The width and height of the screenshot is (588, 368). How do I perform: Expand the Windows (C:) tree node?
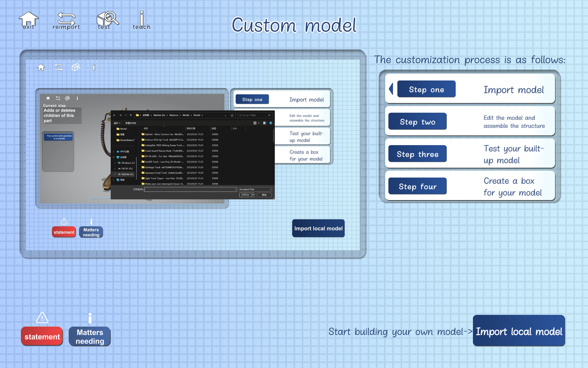[115, 163]
